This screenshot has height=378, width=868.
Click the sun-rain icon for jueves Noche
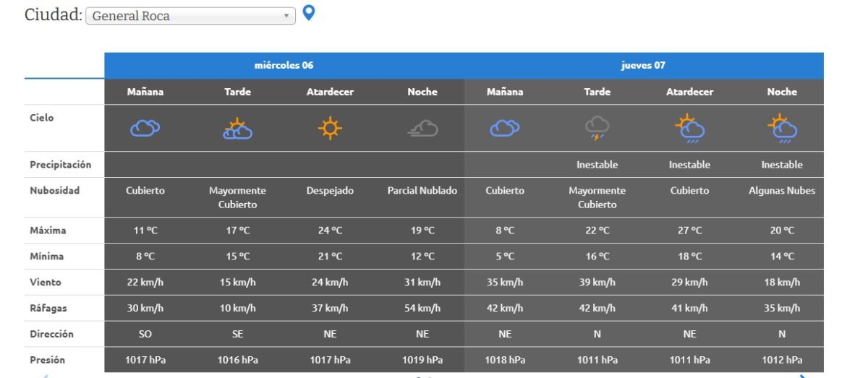click(782, 129)
